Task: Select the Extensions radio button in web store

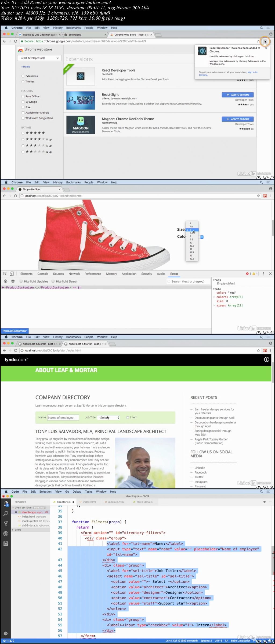Action: [x=23, y=76]
